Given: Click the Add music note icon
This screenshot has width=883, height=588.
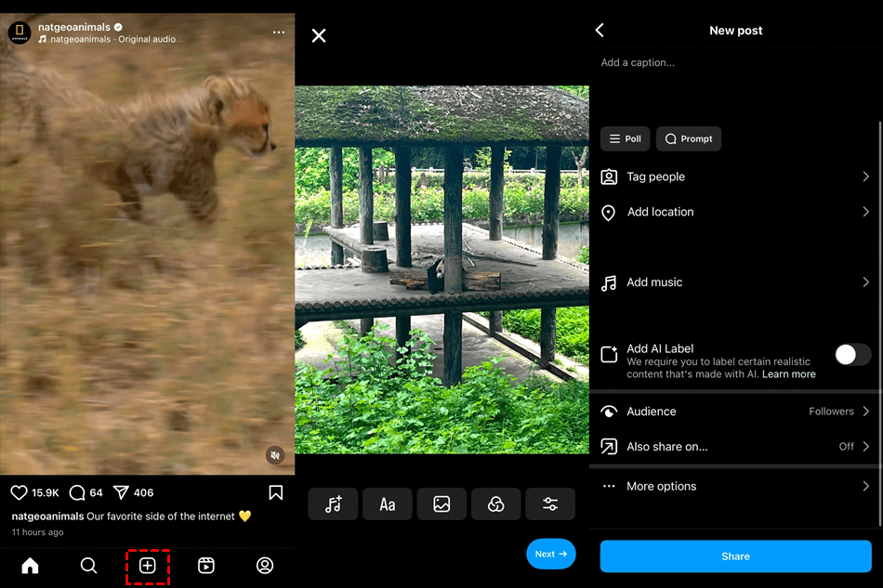Looking at the screenshot, I should pyautogui.click(x=609, y=283).
